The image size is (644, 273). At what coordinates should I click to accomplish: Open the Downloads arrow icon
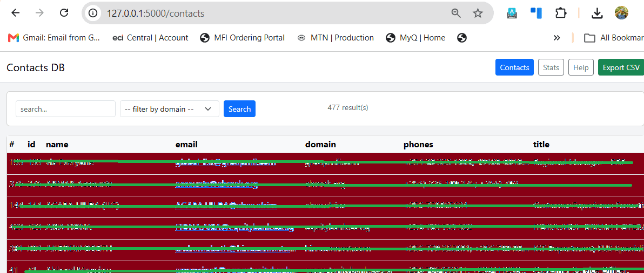[597, 13]
